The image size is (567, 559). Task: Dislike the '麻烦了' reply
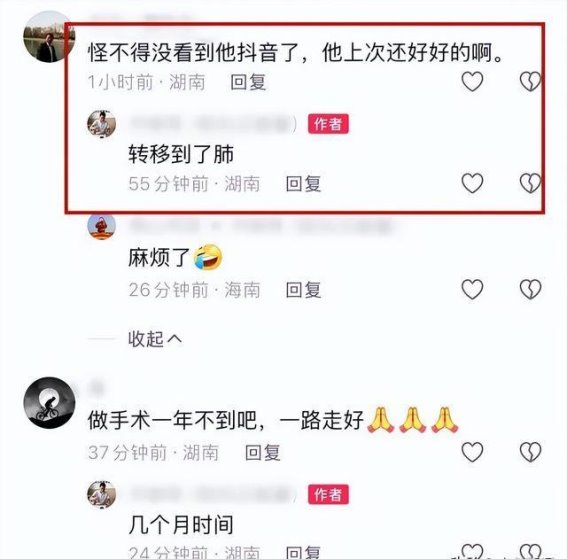coord(530,289)
